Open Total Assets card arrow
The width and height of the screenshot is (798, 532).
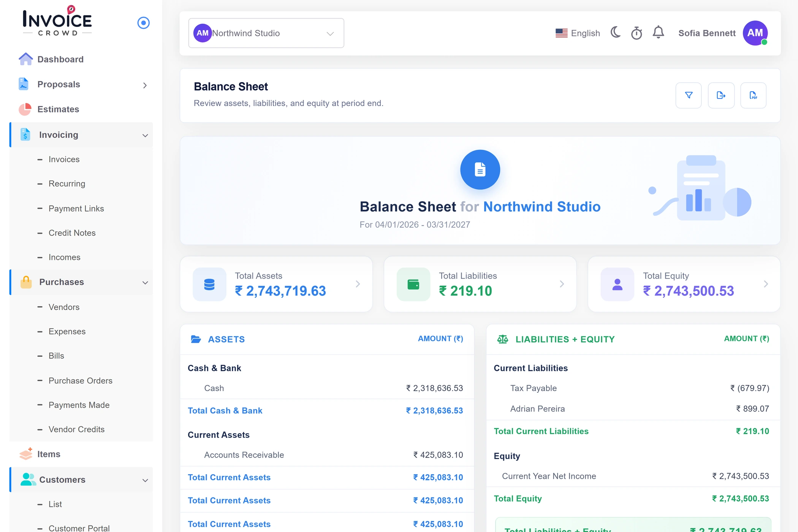(358, 284)
